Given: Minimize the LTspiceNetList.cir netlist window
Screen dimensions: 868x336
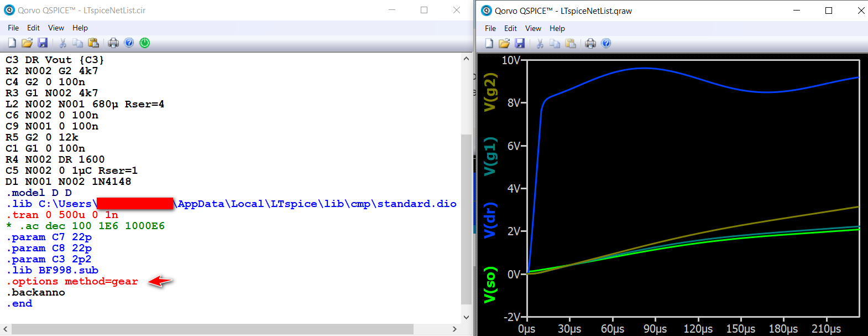Looking at the screenshot, I should [x=392, y=10].
